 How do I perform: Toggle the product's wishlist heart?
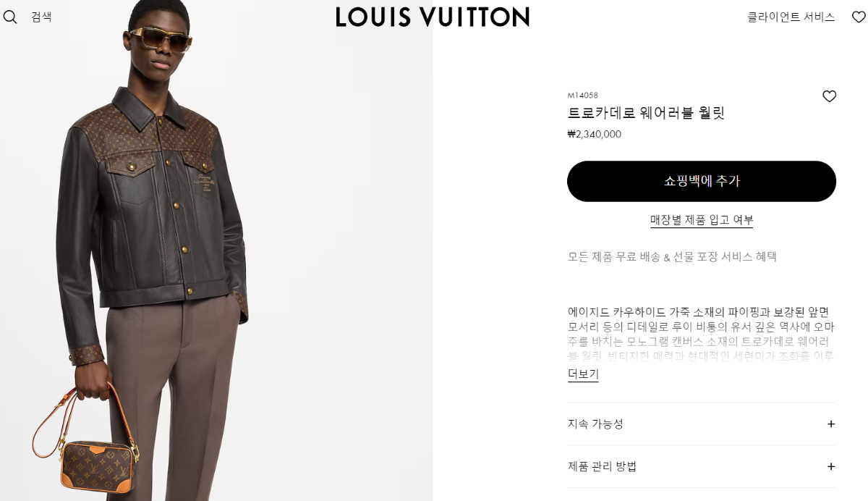click(830, 96)
